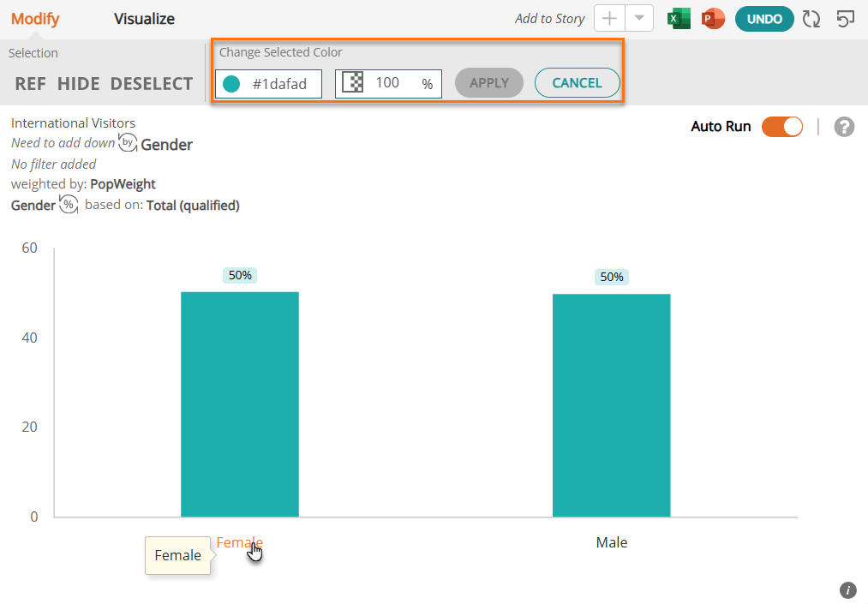Click HIDE in Selection panel
The height and width of the screenshot is (604, 868).
coord(79,84)
